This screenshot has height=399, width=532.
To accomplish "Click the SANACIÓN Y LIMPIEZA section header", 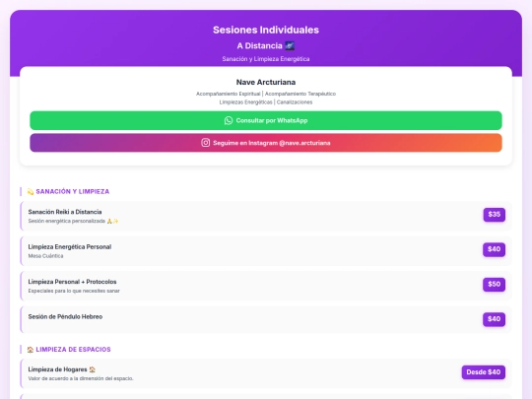I will (73, 192).
